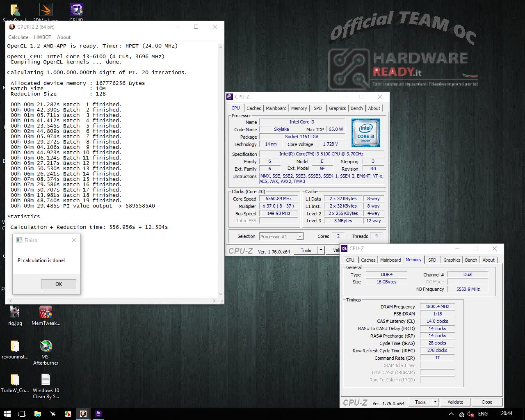The height and width of the screenshot is (420, 525).
Task: Click the pinned bird icon on the taskbar
Action: [52, 413]
